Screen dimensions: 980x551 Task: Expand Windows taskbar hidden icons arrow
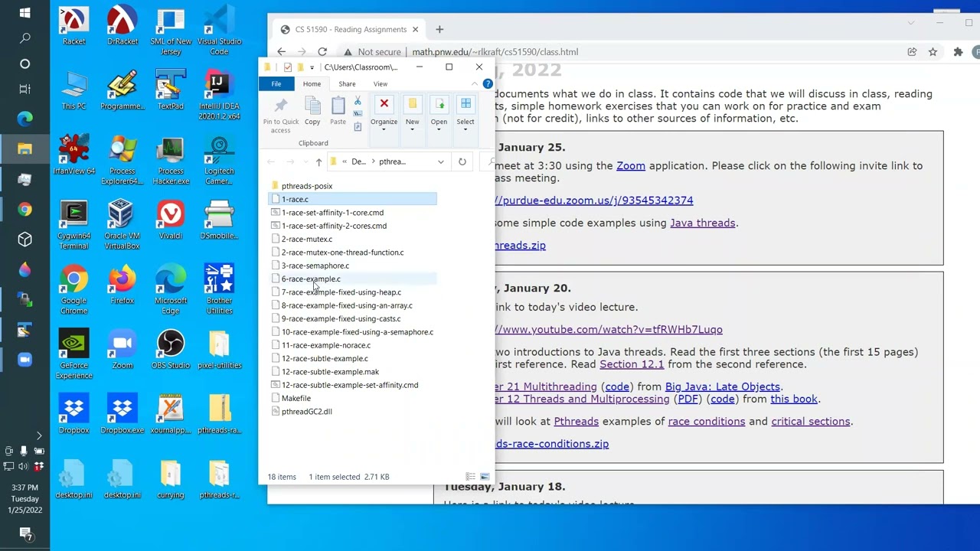pyautogui.click(x=39, y=436)
